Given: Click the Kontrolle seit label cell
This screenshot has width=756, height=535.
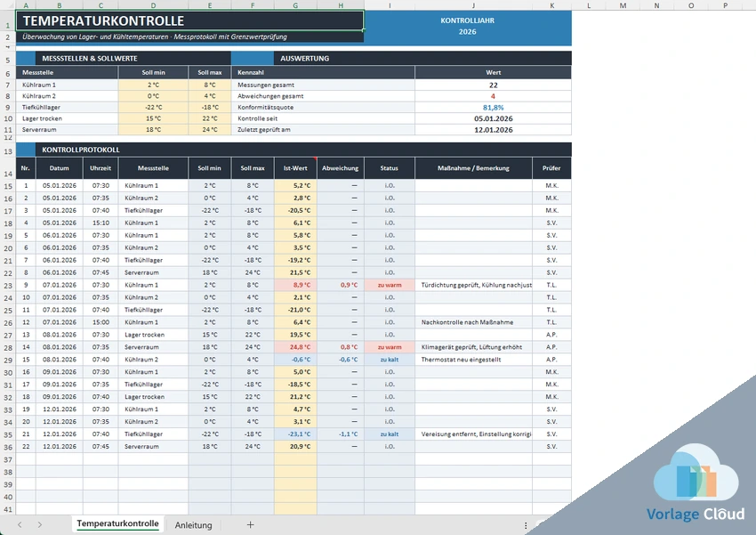Looking at the screenshot, I should click(x=323, y=118).
